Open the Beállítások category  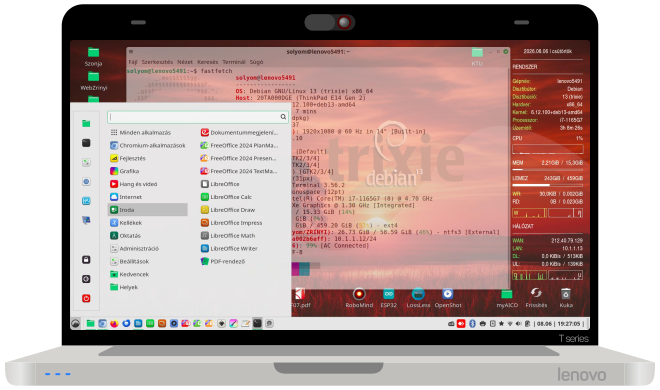coord(130,261)
